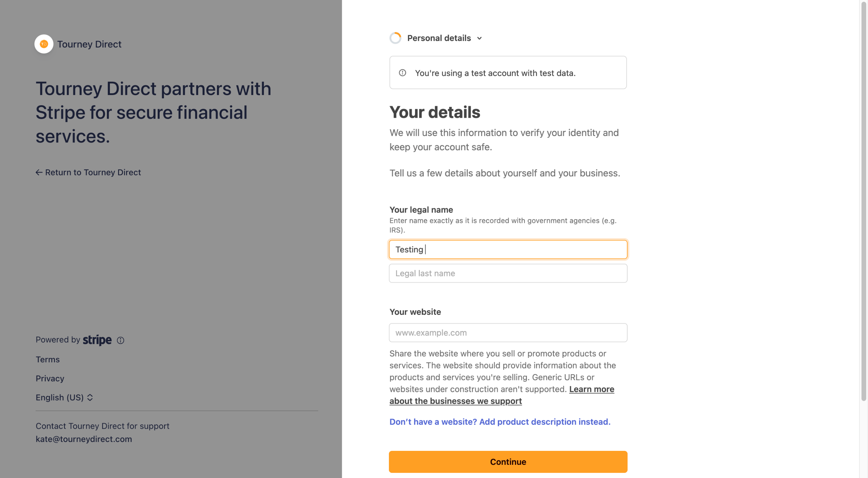Expand the Personal details step chevron
Screen dimensions: 868x478
479,38
